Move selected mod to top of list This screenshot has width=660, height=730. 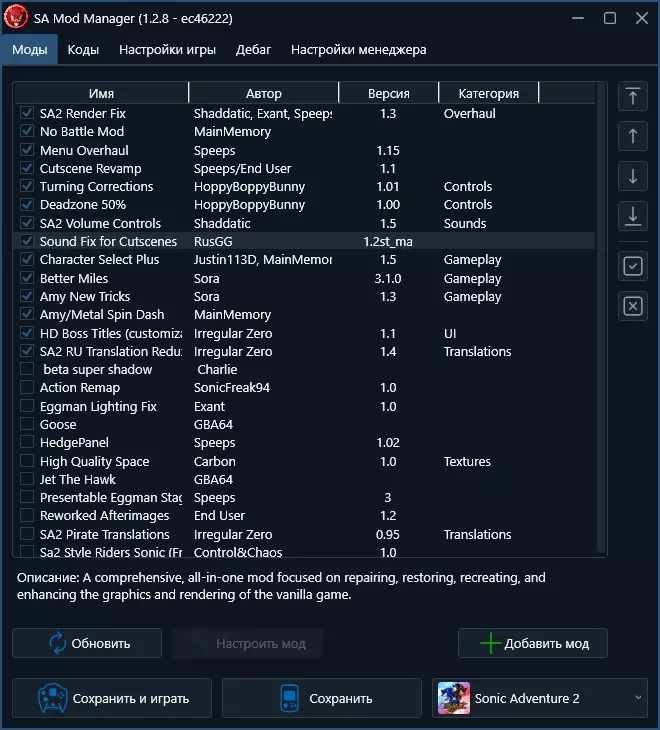(633, 96)
